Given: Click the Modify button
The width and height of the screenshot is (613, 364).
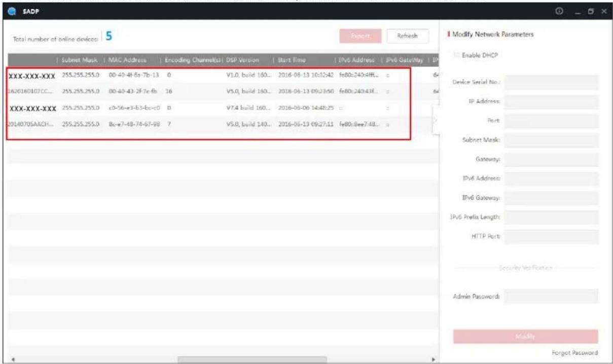Looking at the screenshot, I should click(x=525, y=337).
